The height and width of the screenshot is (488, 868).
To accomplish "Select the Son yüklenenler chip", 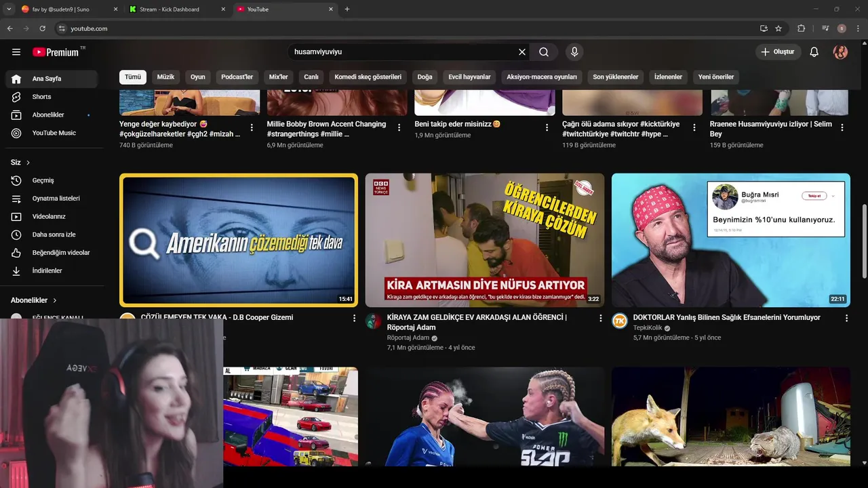I will [x=616, y=77].
